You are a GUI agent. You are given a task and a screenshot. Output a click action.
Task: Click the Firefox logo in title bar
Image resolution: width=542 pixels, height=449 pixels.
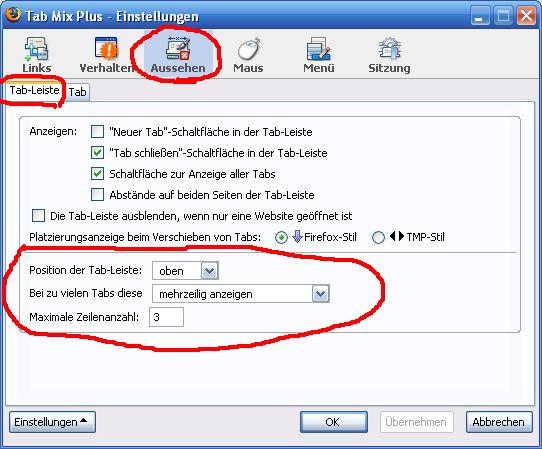coord(13,15)
